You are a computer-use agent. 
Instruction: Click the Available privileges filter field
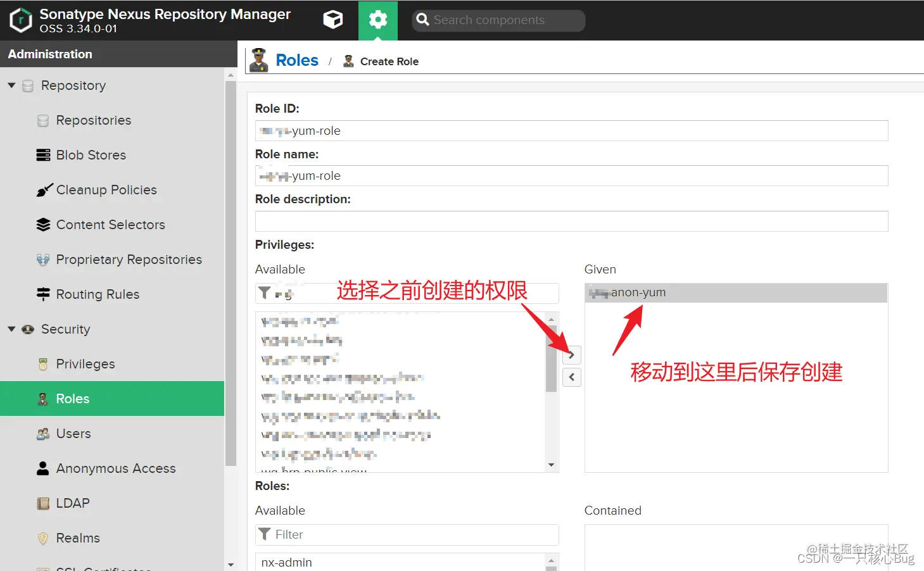click(407, 293)
